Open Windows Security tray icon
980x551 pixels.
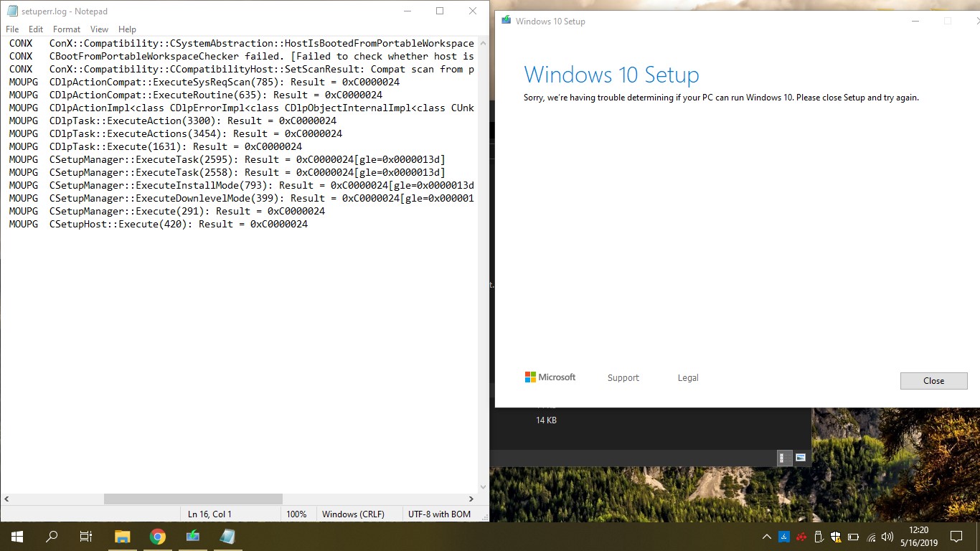[836, 537]
